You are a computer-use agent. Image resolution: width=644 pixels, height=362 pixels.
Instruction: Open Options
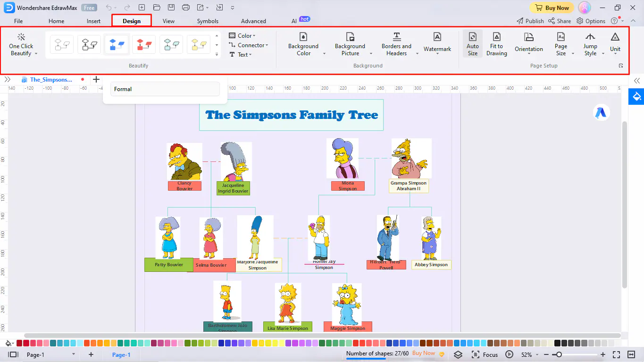(x=591, y=21)
